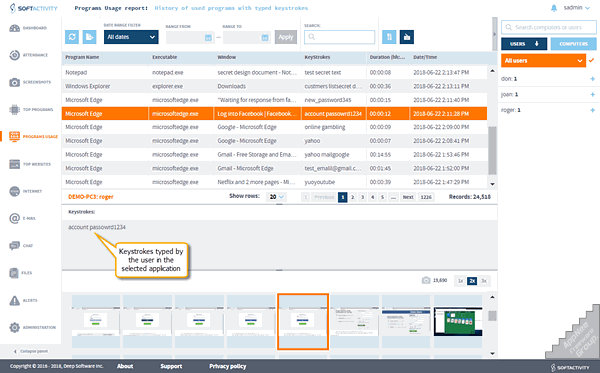
Task: Open the Screenshots camera icon in sidebar
Action: click(x=15, y=82)
